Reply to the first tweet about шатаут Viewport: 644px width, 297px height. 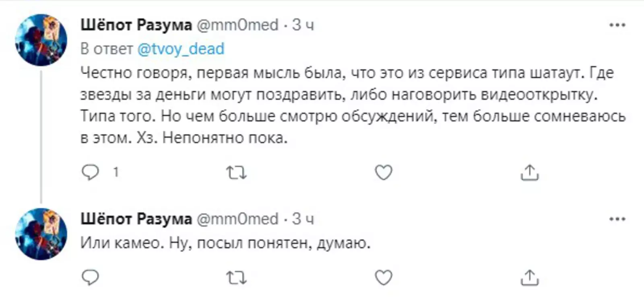(90, 173)
